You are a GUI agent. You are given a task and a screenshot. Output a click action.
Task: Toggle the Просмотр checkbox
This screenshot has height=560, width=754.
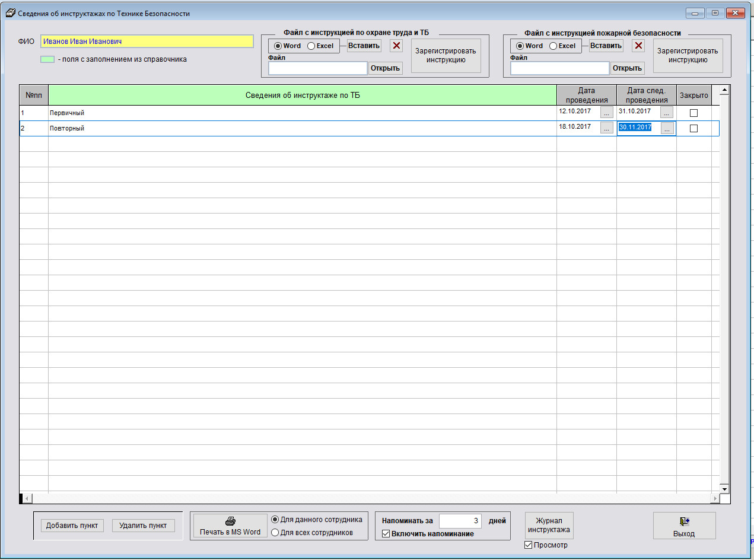[529, 545]
